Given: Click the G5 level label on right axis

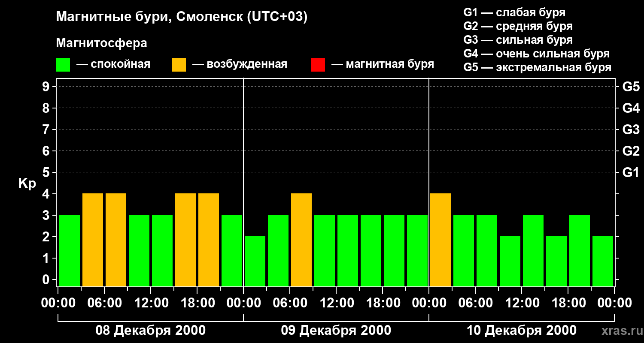Looking at the screenshot, I should tap(631, 87).
